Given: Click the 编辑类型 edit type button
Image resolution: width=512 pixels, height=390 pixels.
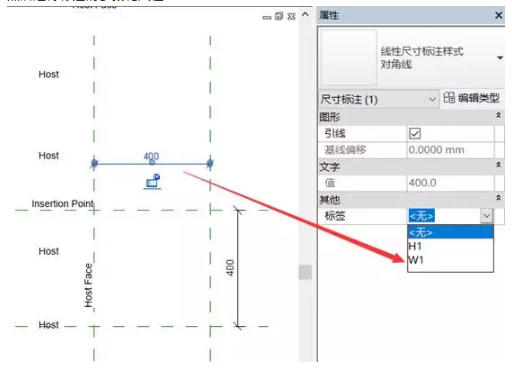Looking at the screenshot, I should tap(471, 98).
